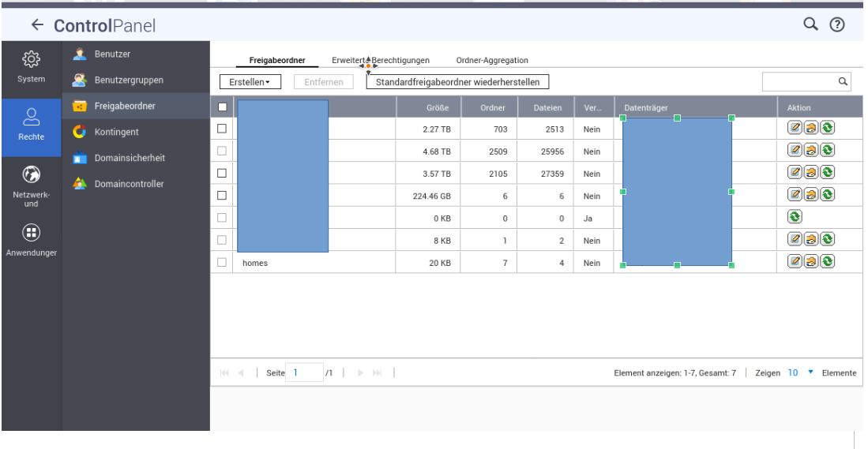Edit properties for the 8 KB folder

tap(795, 239)
